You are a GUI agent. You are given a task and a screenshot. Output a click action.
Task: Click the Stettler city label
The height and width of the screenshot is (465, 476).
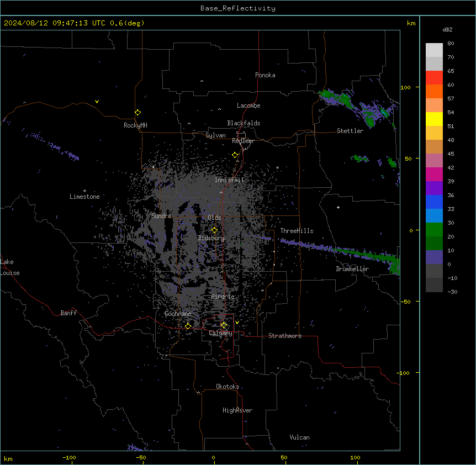coord(350,131)
